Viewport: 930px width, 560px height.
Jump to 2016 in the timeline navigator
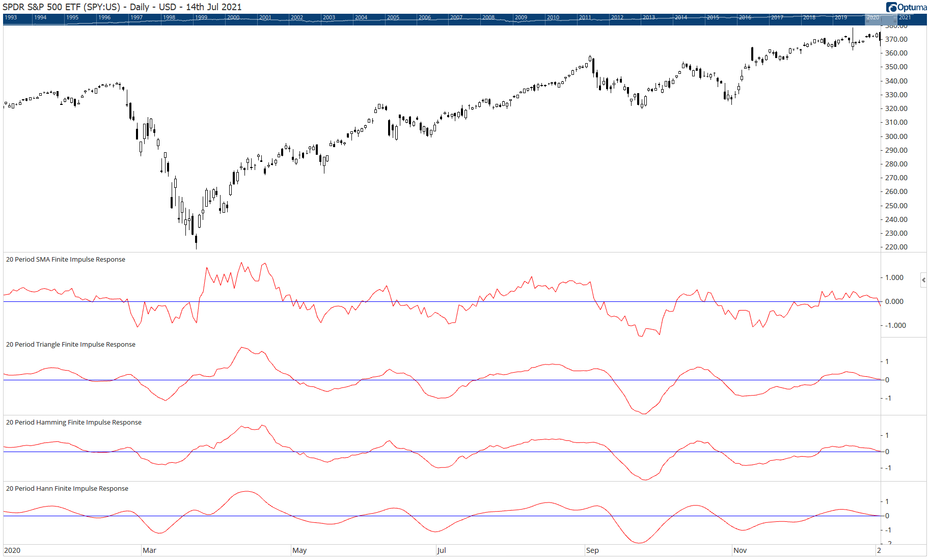tap(745, 17)
